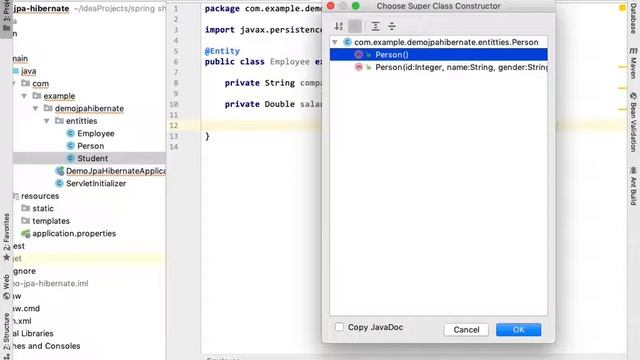Viewport: 640px width, 360px height.
Task: Click the @Entity annotation in editor
Action: click(x=222, y=51)
